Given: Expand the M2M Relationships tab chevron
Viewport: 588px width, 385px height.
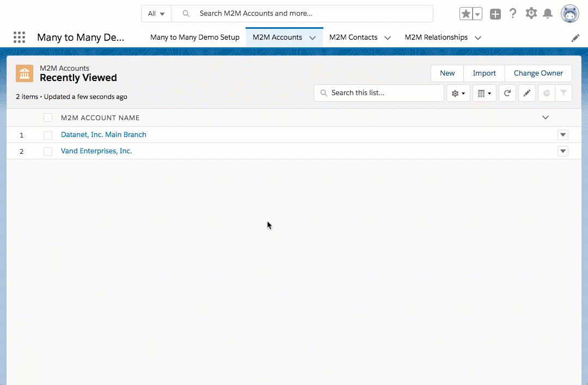Looking at the screenshot, I should [x=478, y=38].
